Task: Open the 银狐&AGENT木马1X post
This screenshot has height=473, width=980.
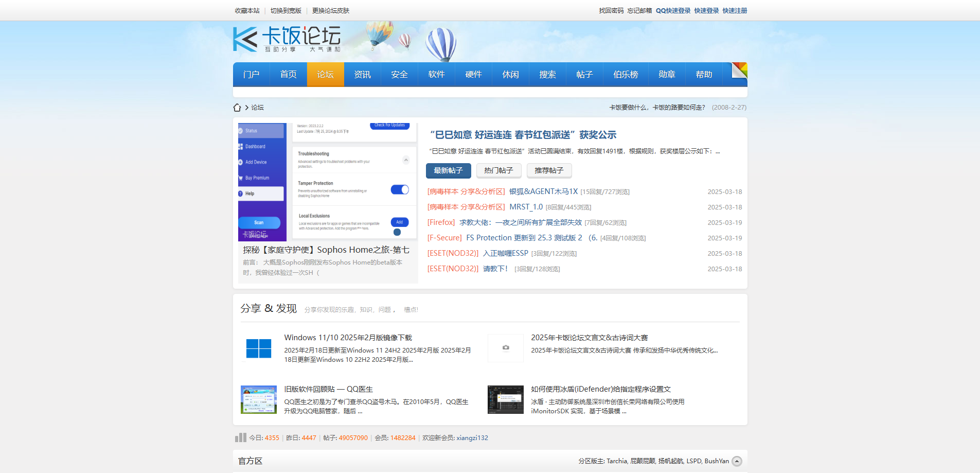Action: [x=543, y=191]
